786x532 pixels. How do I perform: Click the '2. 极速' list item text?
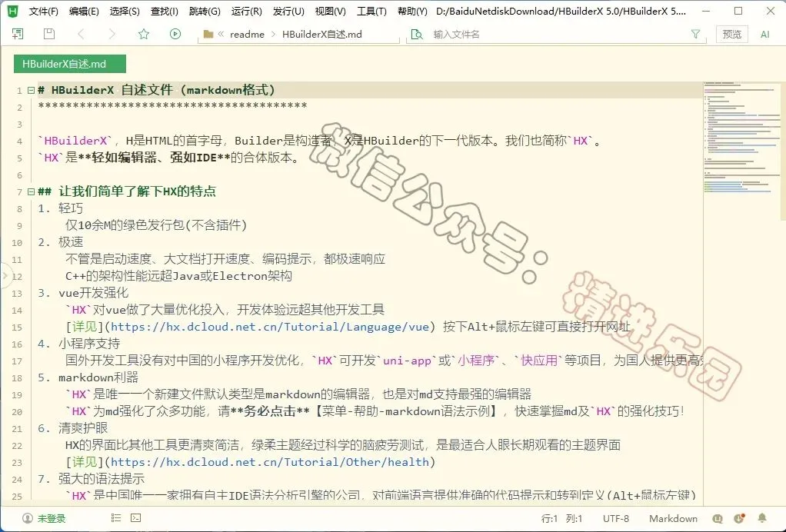[x=60, y=242]
